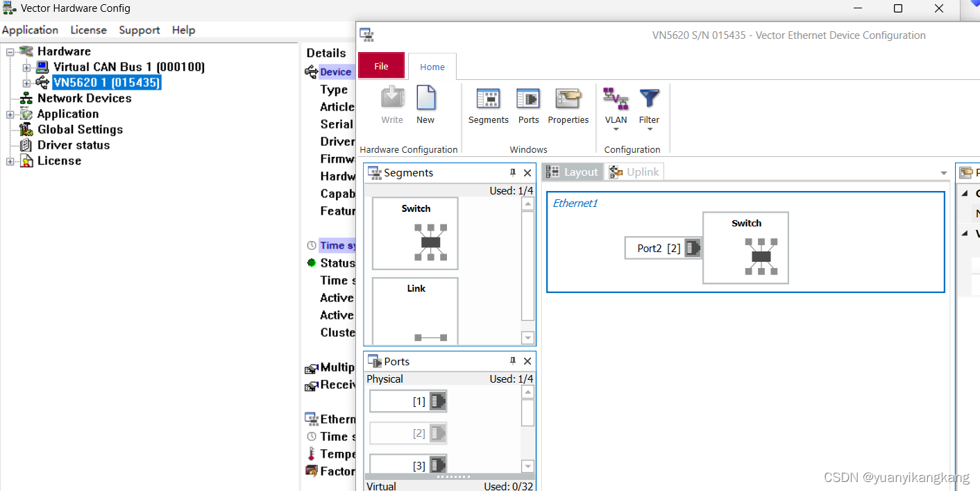Image resolution: width=980 pixels, height=491 pixels.
Task: Open the VLAN dropdown arrow
Action: pos(616,129)
